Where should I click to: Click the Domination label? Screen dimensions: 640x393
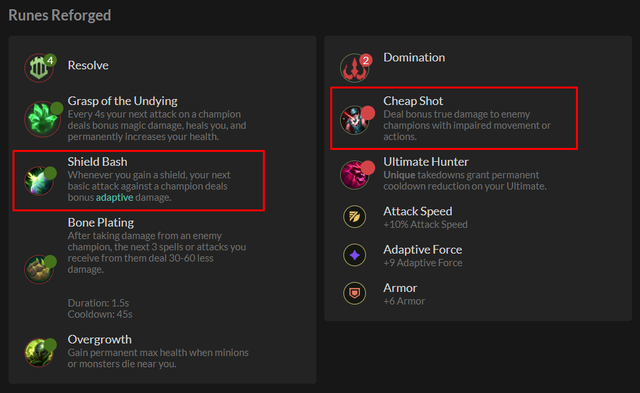coord(414,58)
